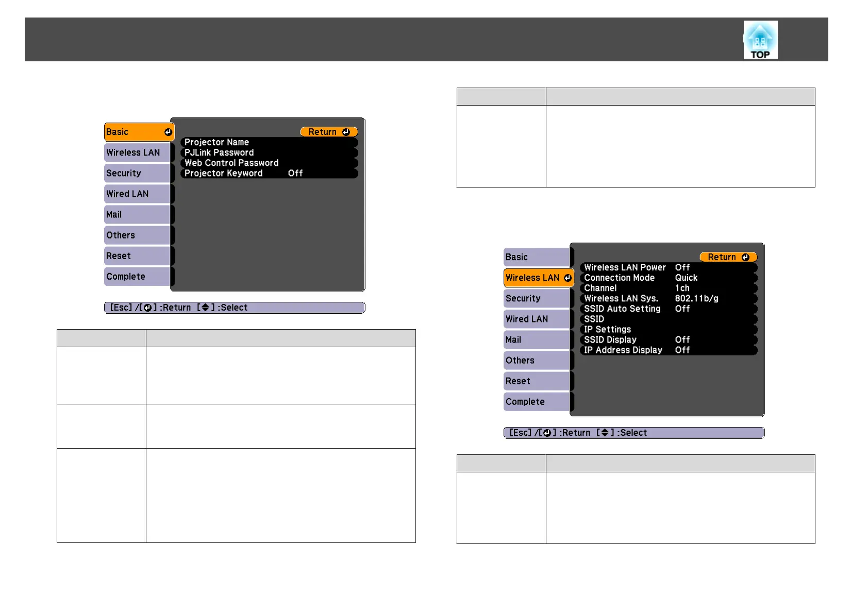Viewport: 868px width, 613px height.
Task: Click enter icon on Basic tab
Action: click(x=168, y=132)
